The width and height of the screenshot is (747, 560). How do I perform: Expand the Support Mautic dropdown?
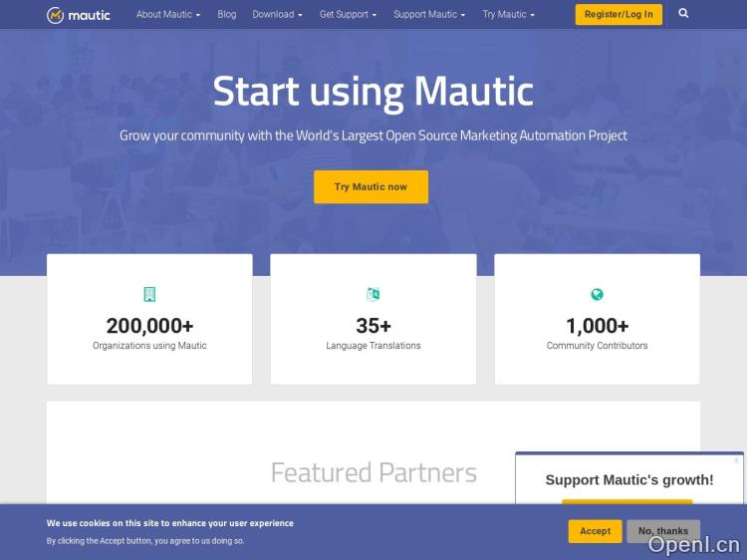tap(429, 14)
